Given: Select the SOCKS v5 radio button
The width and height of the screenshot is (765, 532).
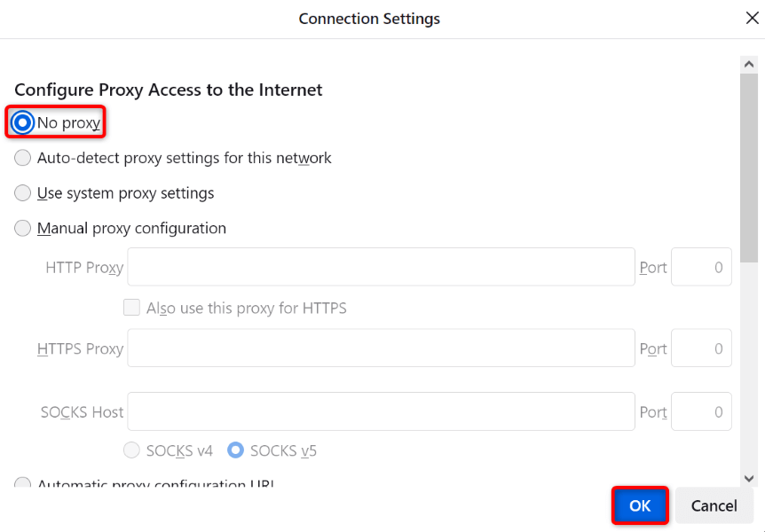Looking at the screenshot, I should tap(236, 450).
